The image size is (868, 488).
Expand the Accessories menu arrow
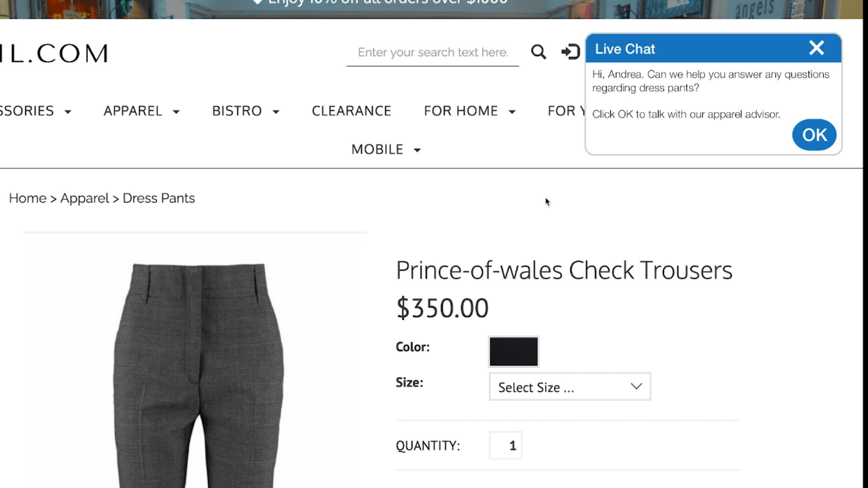[x=68, y=112]
